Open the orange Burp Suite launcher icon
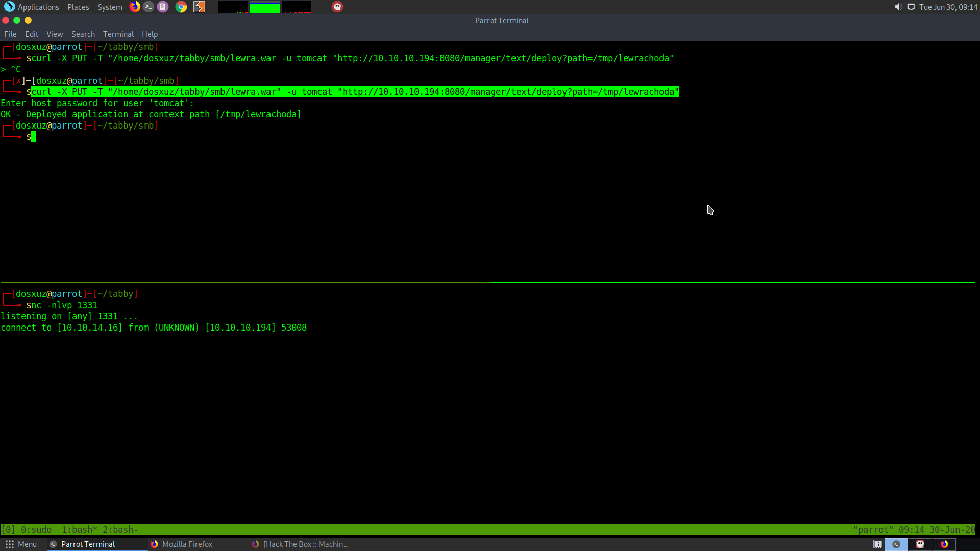The image size is (980, 551). pyautogui.click(x=199, y=7)
